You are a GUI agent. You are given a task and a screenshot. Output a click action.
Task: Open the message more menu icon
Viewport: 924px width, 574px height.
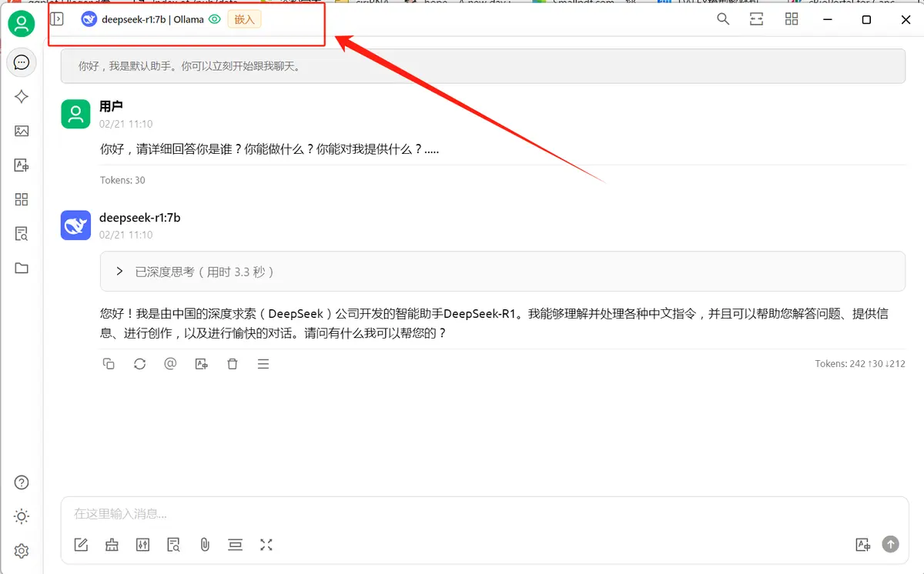click(x=263, y=364)
